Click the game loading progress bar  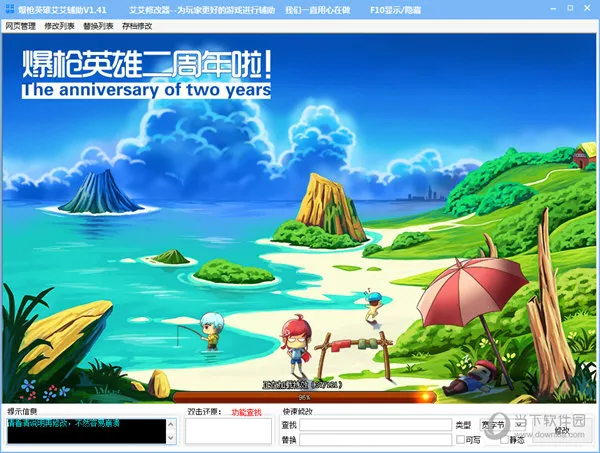[300, 396]
